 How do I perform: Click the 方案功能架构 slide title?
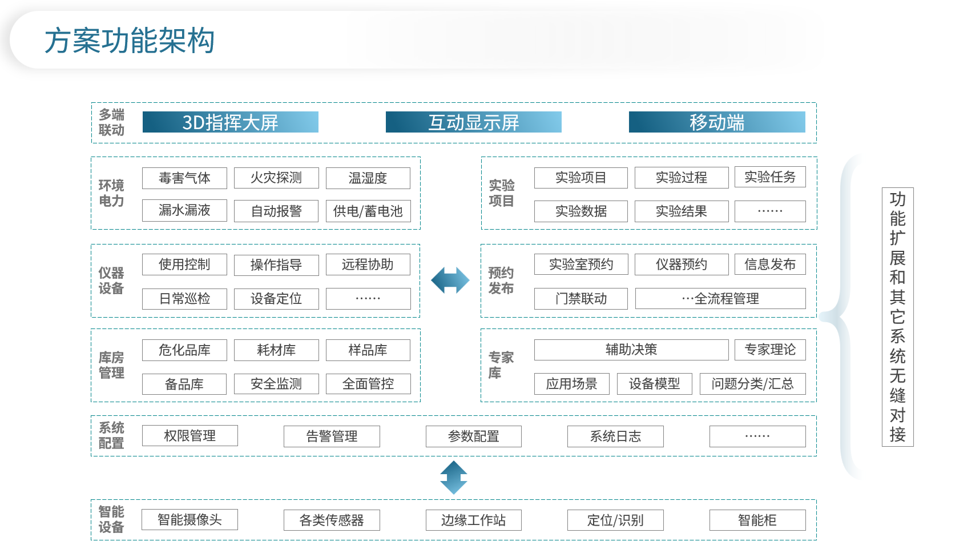130,41
